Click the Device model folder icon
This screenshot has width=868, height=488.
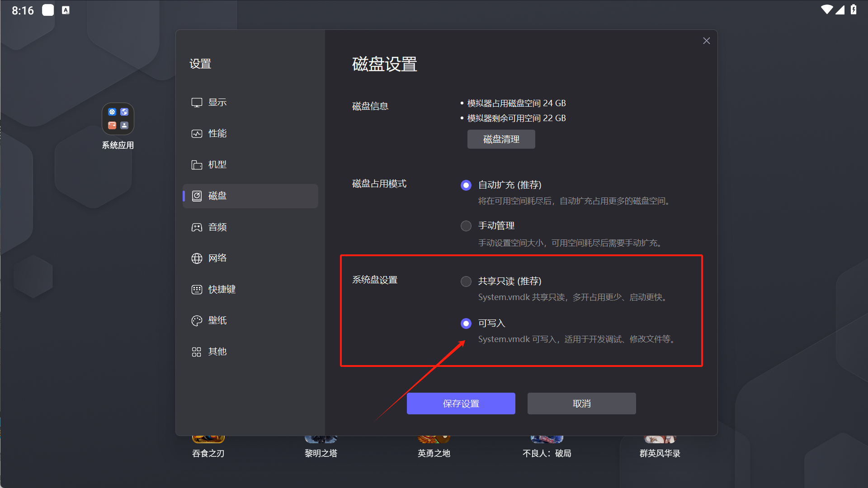point(197,165)
